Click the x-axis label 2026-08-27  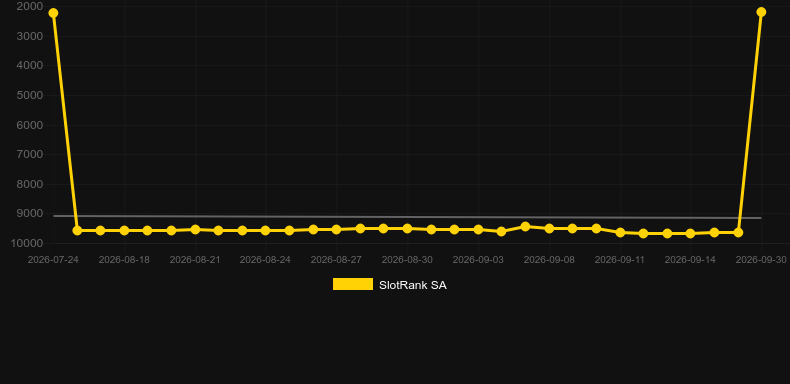pyautogui.click(x=336, y=260)
